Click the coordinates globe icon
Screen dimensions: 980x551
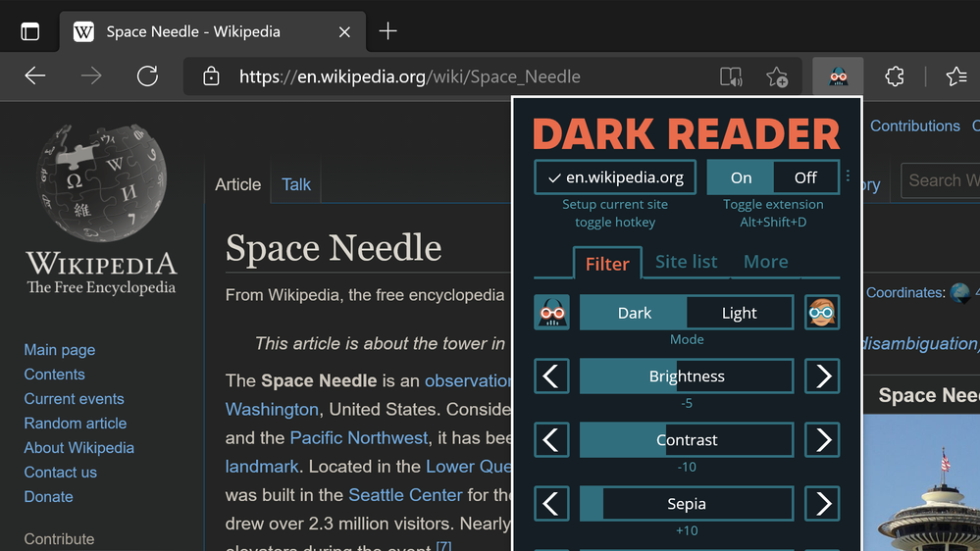tap(960, 292)
